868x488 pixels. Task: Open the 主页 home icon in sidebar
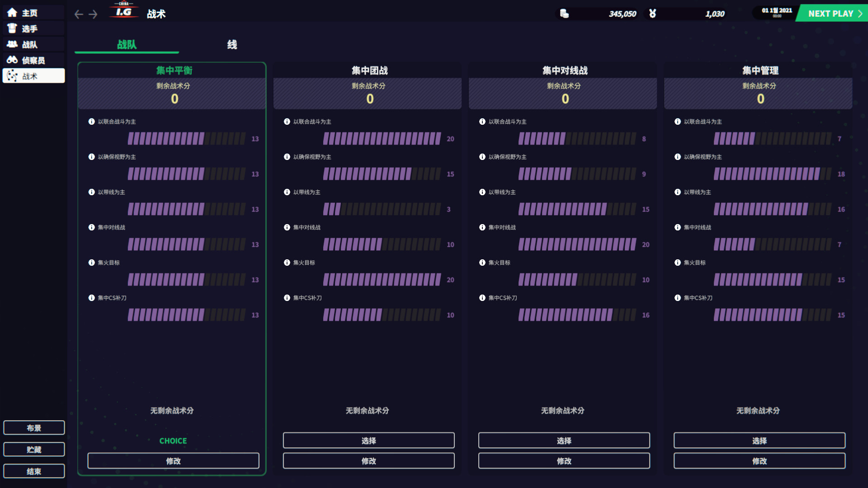(12, 13)
